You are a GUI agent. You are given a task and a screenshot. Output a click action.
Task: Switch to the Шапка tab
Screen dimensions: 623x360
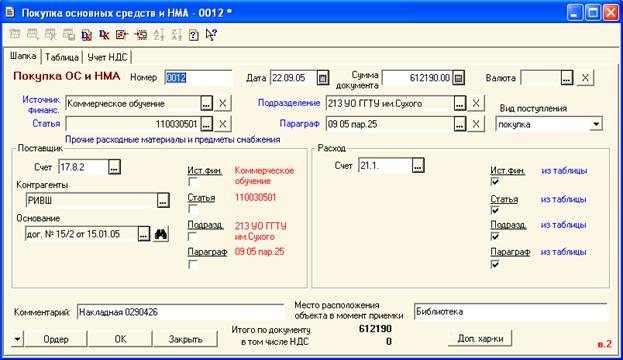click(23, 56)
